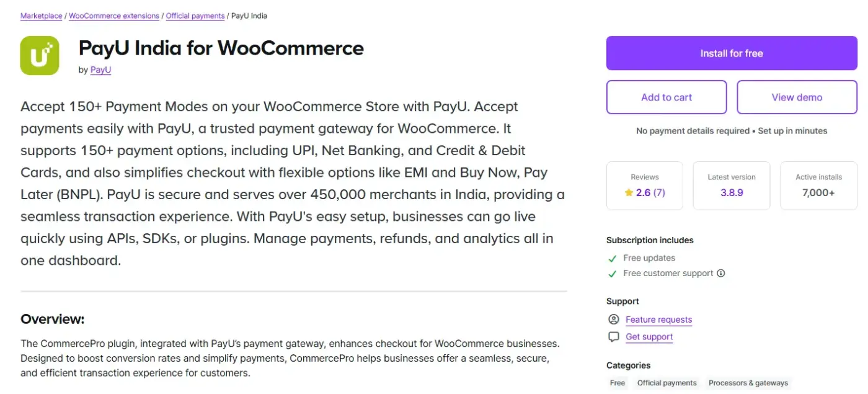The height and width of the screenshot is (394, 868).
Task: Click the chat bubble icon beside Get support
Action: [614, 337]
